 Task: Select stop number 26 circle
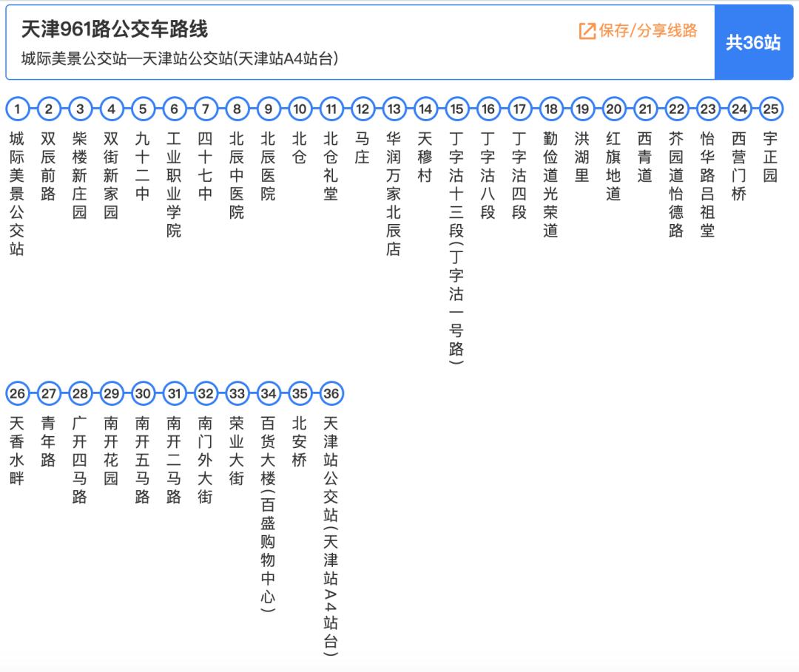point(17,393)
